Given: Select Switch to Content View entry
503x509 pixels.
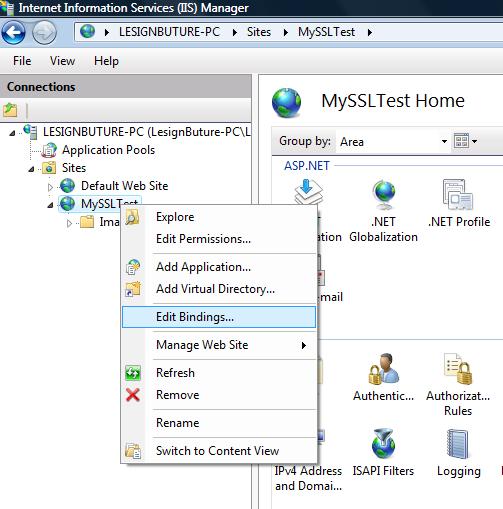Looking at the screenshot, I should coord(219,451).
